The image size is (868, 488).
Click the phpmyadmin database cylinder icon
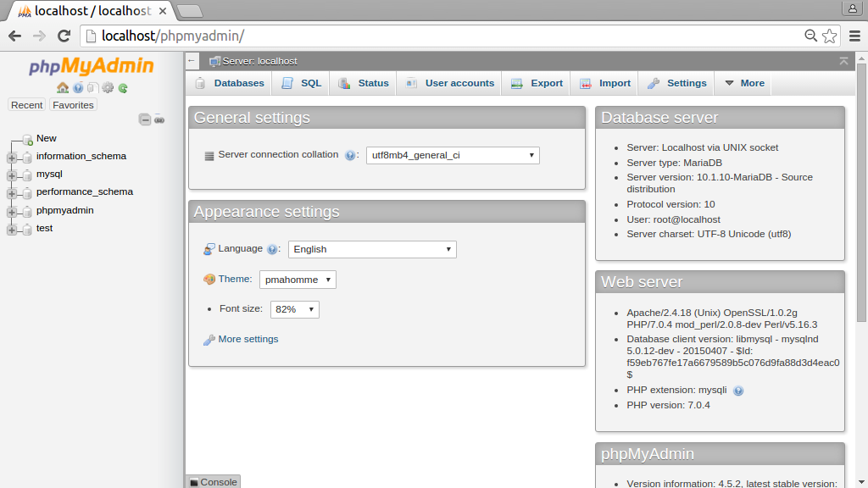click(x=26, y=212)
